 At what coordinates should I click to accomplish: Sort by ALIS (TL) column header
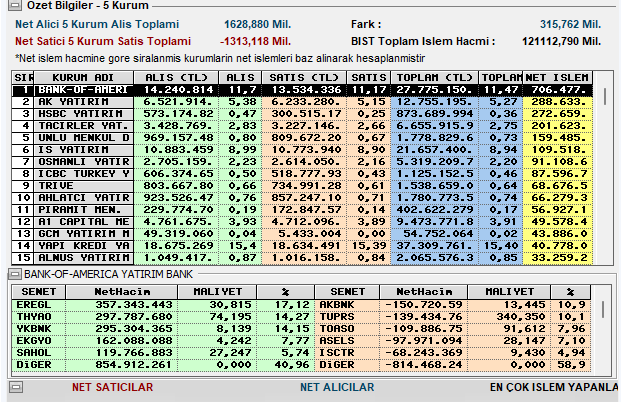click(176, 77)
